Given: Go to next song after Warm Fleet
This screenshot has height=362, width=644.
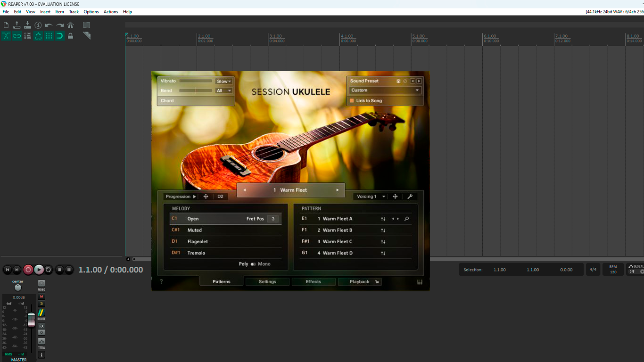Looking at the screenshot, I should click(x=338, y=190).
